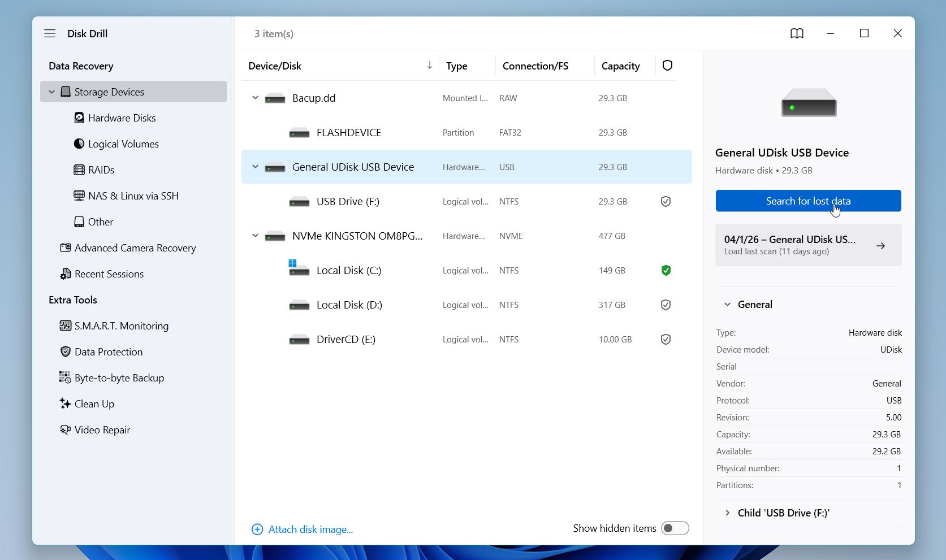Select Recent Sessions in the sidebar
The width and height of the screenshot is (946, 560).
click(x=109, y=274)
